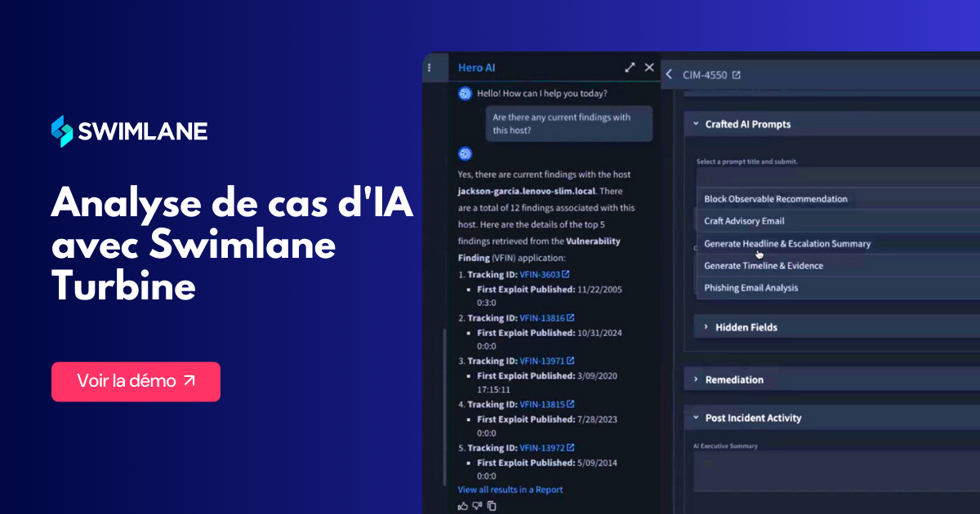Open the vertical three-dot menu beside Hero AI
980x514 pixels.
430,68
